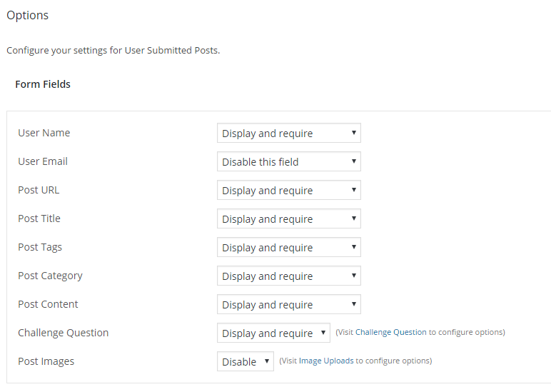Open the User Name field dropdown
This screenshot has width=551, height=392.
coord(288,134)
